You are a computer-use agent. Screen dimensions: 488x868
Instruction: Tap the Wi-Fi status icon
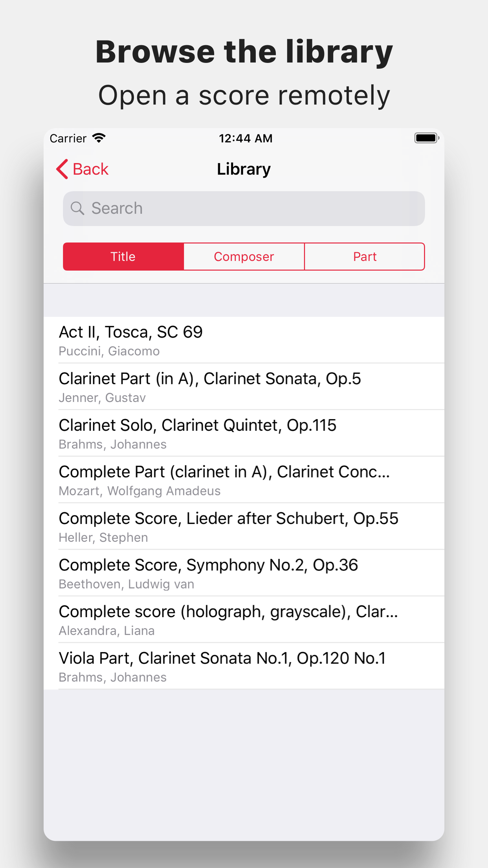99,138
